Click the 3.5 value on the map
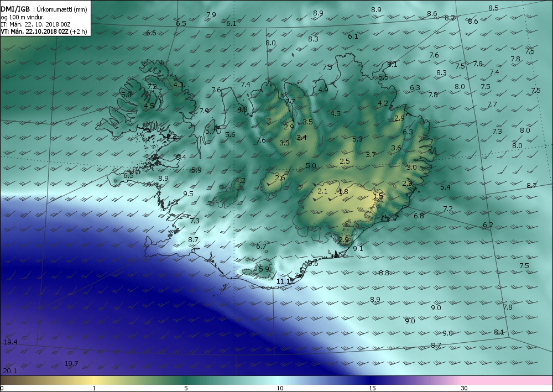553x392 pixels. tap(307, 122)
